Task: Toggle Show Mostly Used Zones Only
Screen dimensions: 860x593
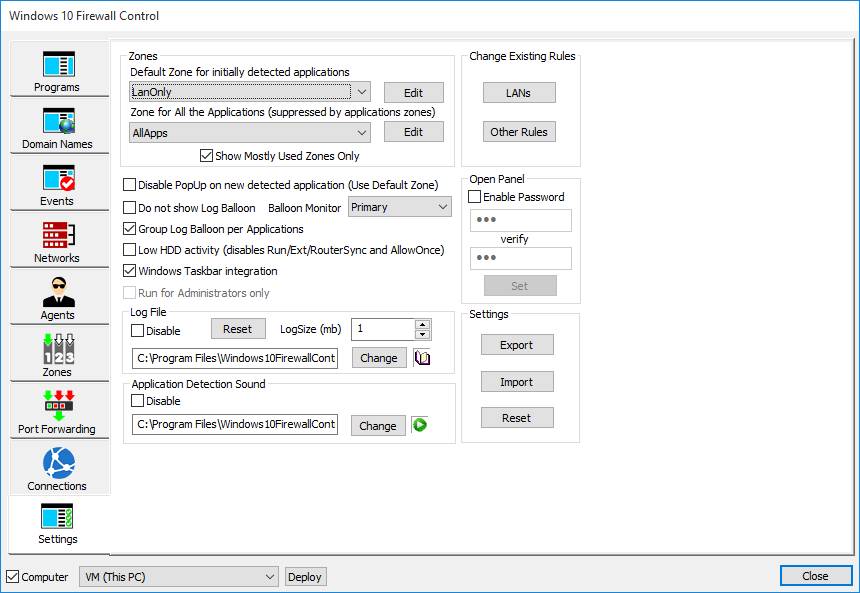Action: (x=206, y=156)
